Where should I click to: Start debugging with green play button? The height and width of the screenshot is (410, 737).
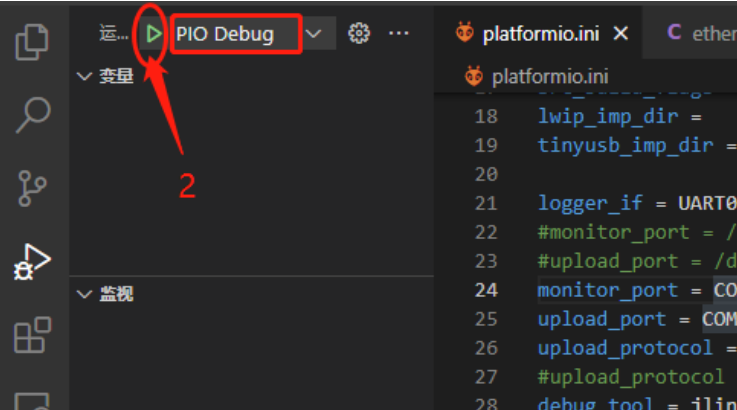(x=153, y=34)
